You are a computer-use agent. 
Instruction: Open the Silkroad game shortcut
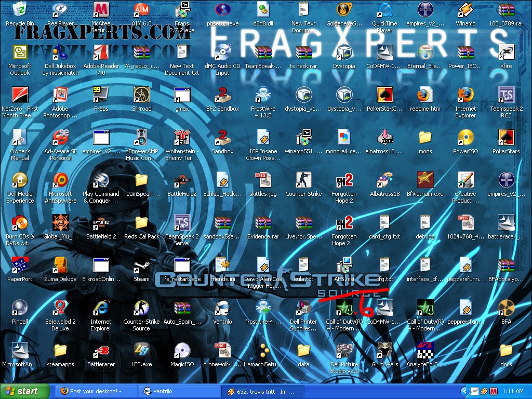[141, 95]
